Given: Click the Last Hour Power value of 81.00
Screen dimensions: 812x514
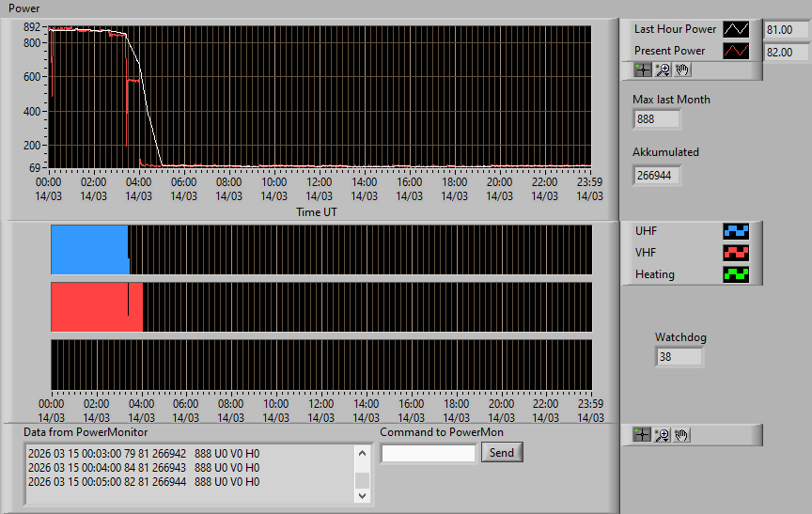Looking at the screenshot, I should 786,30.
